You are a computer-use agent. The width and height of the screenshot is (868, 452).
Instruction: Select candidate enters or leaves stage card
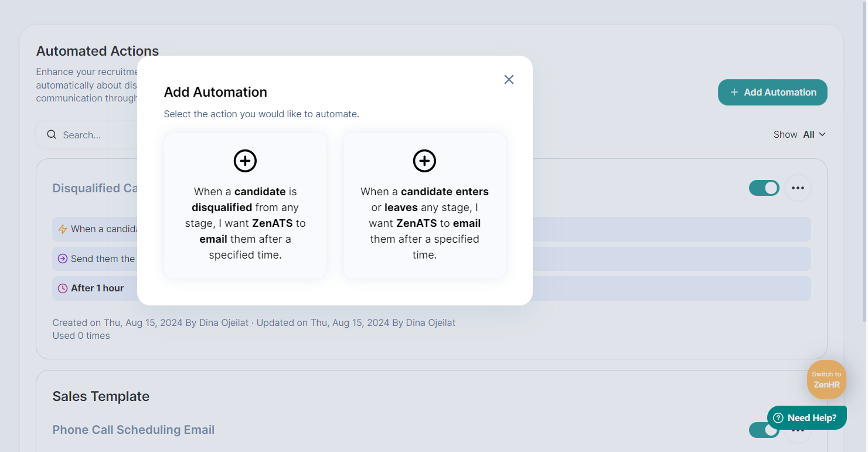click(x=424, y=205)
